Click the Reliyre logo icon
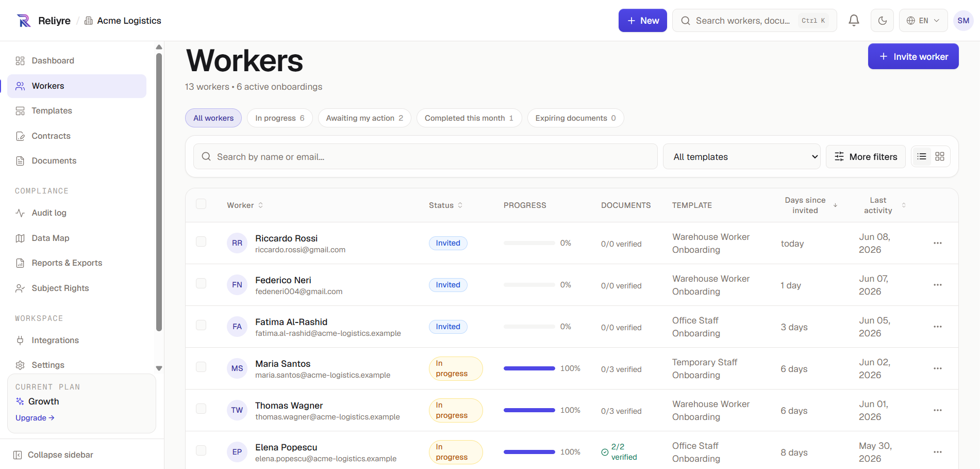This screenshot has height=469, width=980. 24,21
